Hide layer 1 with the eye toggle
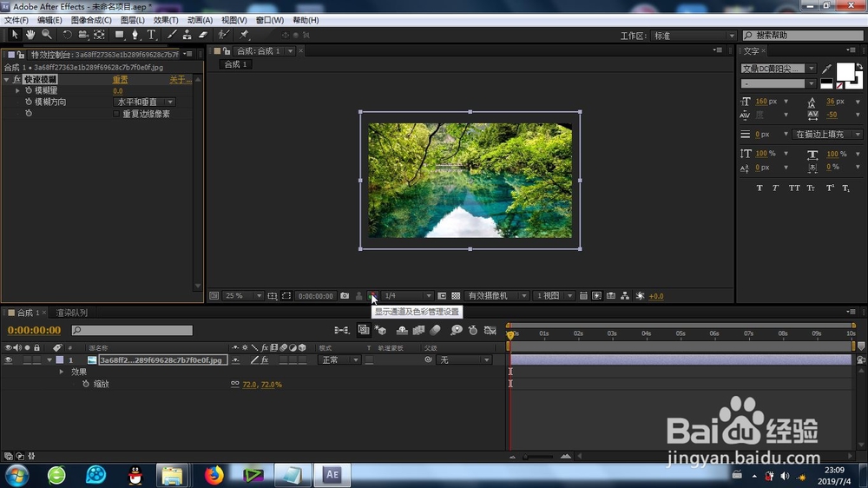This screenshot has height=488, width=868. [9, 360]
